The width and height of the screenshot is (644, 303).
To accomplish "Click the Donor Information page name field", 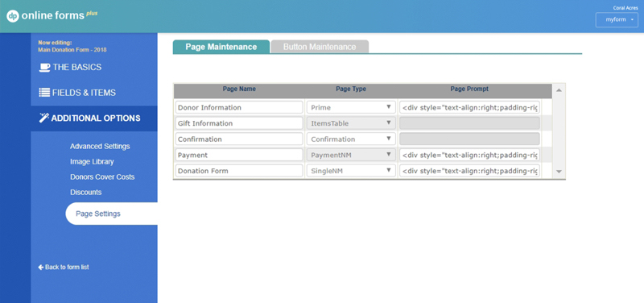I will pos(239,107).
